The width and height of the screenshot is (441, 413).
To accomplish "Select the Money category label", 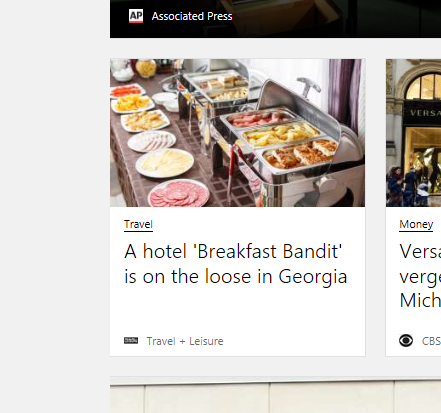I will point(416,224).
